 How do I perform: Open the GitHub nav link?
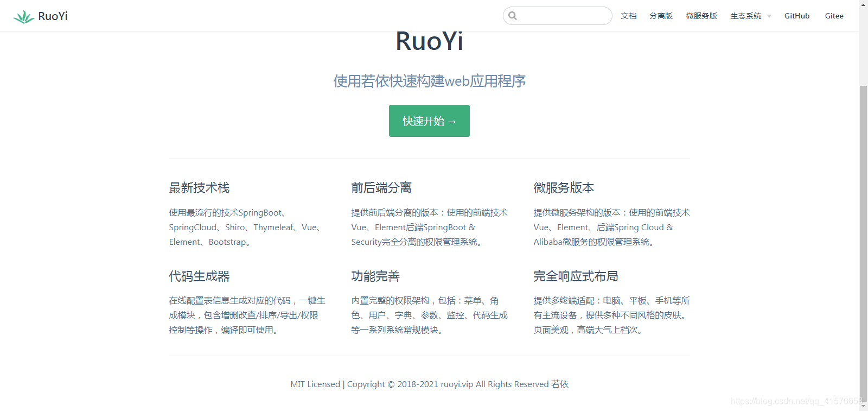tap(797, 16)
